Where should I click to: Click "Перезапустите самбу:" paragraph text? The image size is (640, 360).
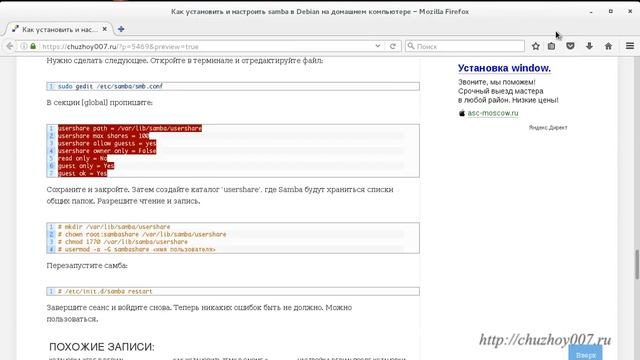click(87, 265)
